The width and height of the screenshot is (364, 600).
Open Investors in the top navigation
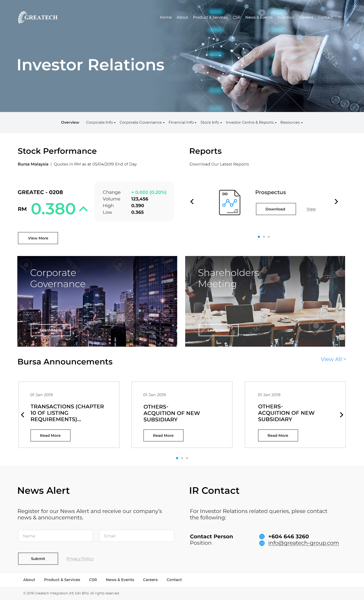(286, 17)
